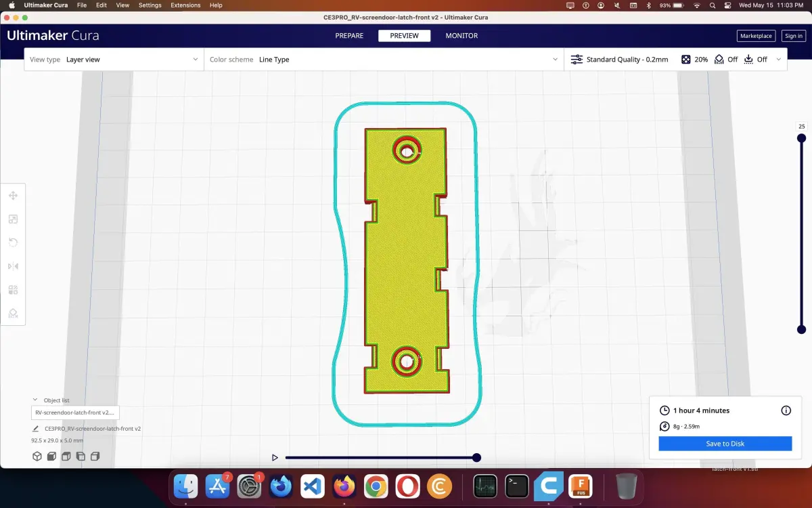Click the support Off icon

click(719, 60)
